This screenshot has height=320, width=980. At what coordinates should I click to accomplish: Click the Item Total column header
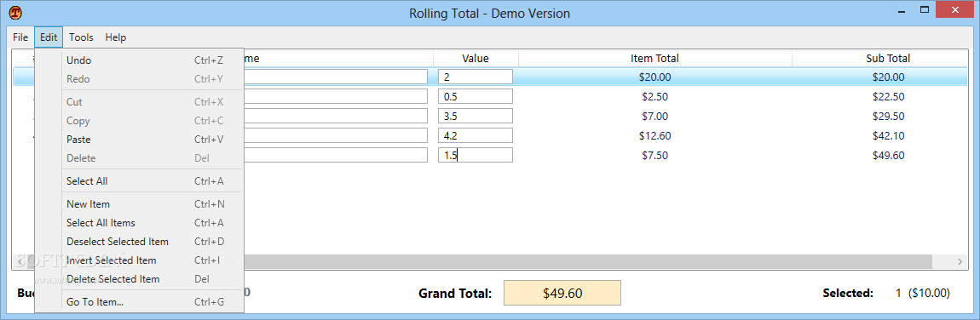coord(655,58)
